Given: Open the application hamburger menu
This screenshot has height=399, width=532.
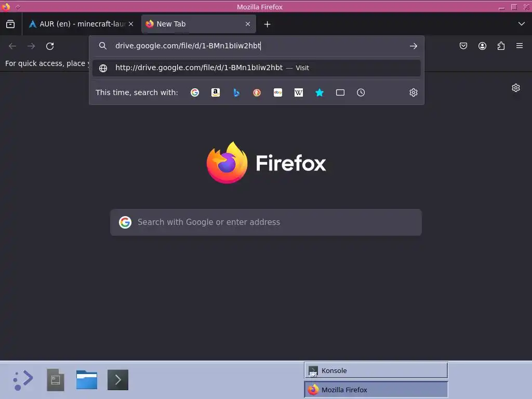Looking at the screenshot, I should coord(520,46).
